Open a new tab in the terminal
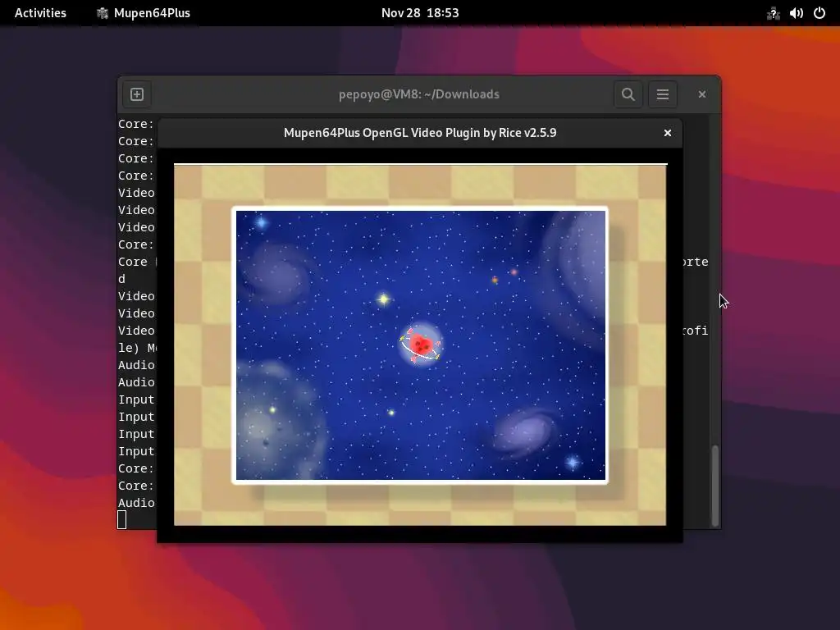Viewport: 840px width, 630px height. (x=137, y=94)
